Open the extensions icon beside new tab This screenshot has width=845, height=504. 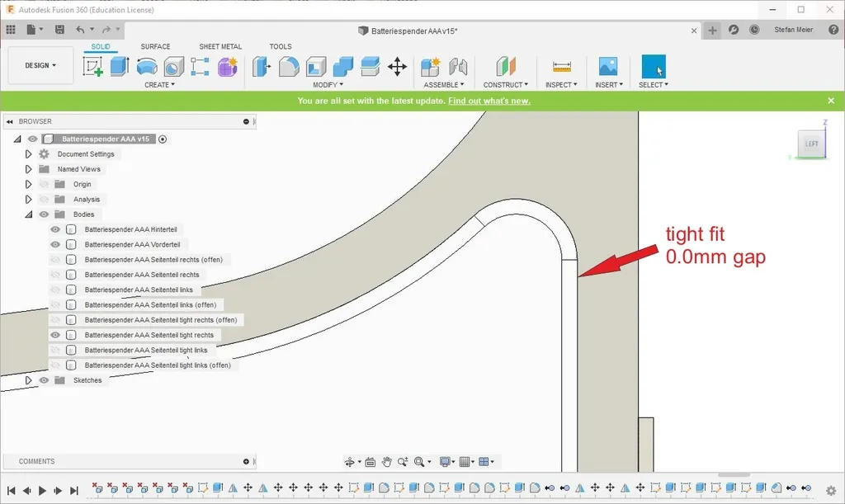tap(734, 30)
